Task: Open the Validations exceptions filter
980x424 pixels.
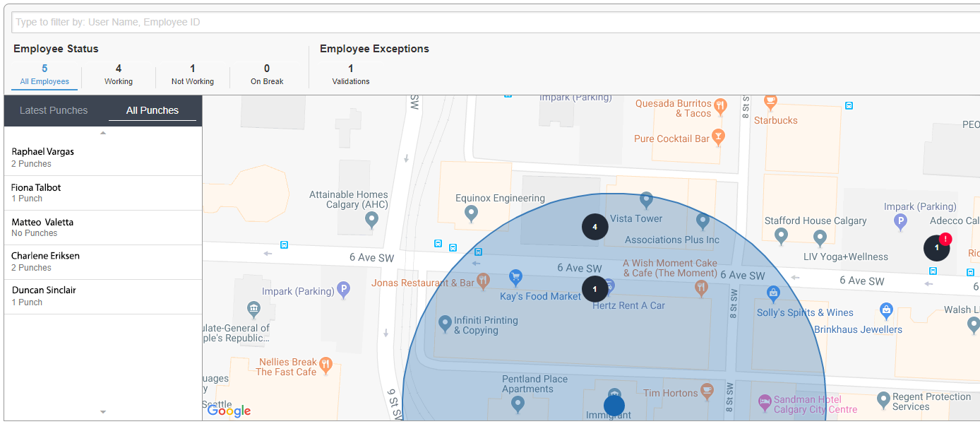Action: [351, 74]
